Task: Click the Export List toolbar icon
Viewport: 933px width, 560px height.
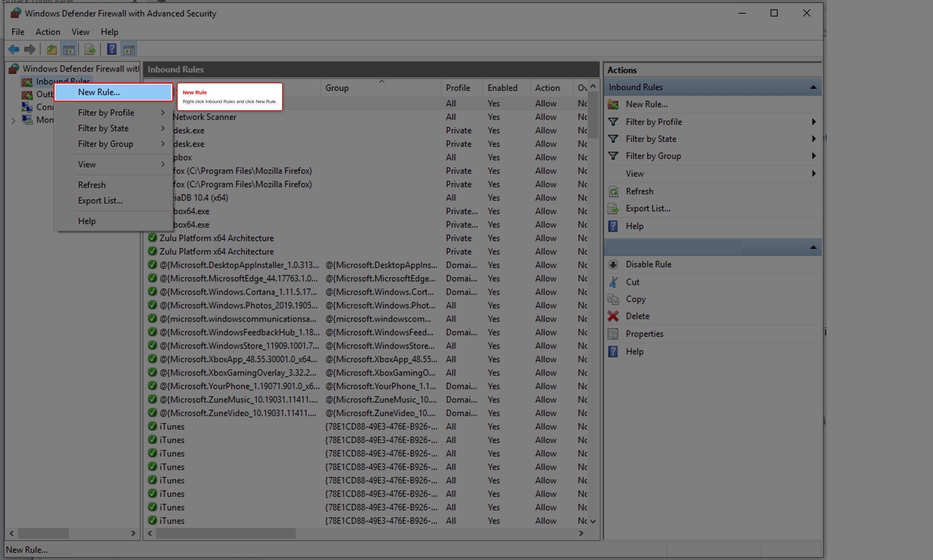Action: click(x=90, y=49)
